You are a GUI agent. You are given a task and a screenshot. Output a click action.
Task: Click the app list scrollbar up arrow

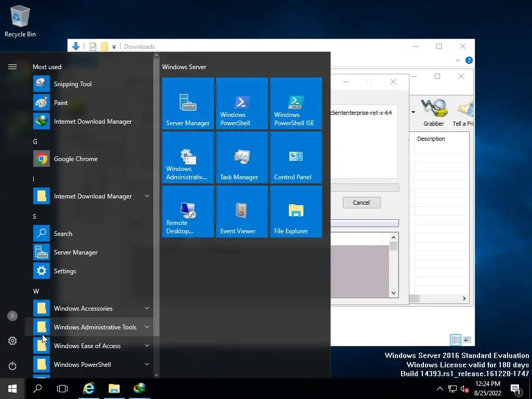pos(156,55)
